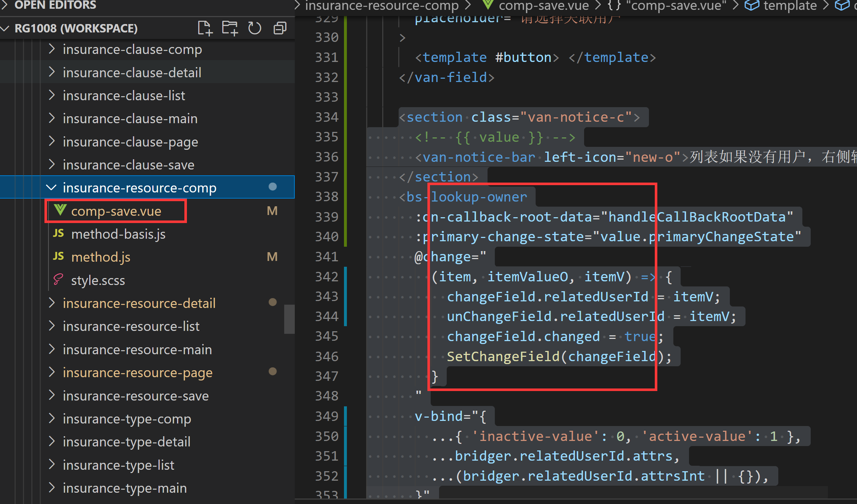Open the insurance-type-list folder

click(119, 465)
